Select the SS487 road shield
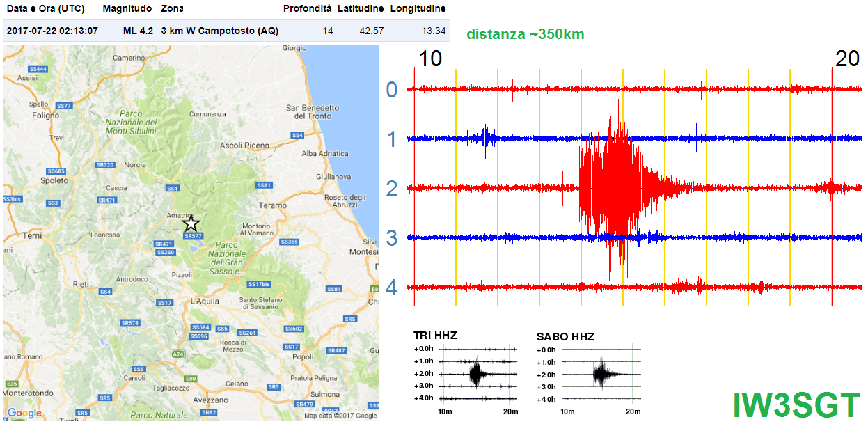The height and width of the screenshot is (424, 868). (x=336, y=351)
